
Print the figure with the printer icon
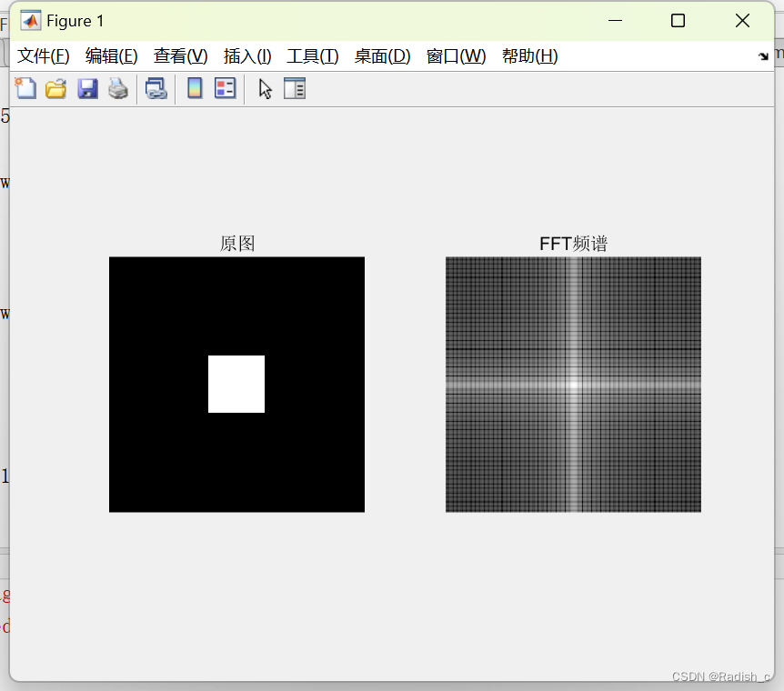[x=118, y=88]
